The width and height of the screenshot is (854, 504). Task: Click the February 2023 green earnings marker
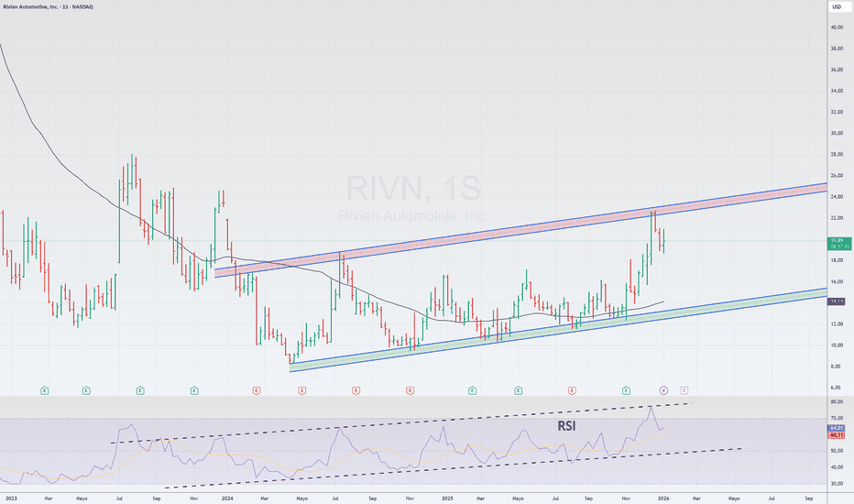pos(45,390)
